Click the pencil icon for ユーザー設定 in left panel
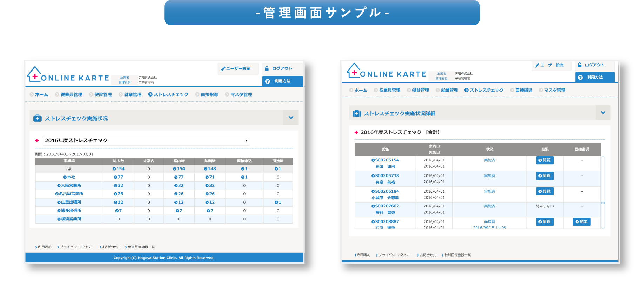Viewport: 644px width, 292px height. (223, 69)
